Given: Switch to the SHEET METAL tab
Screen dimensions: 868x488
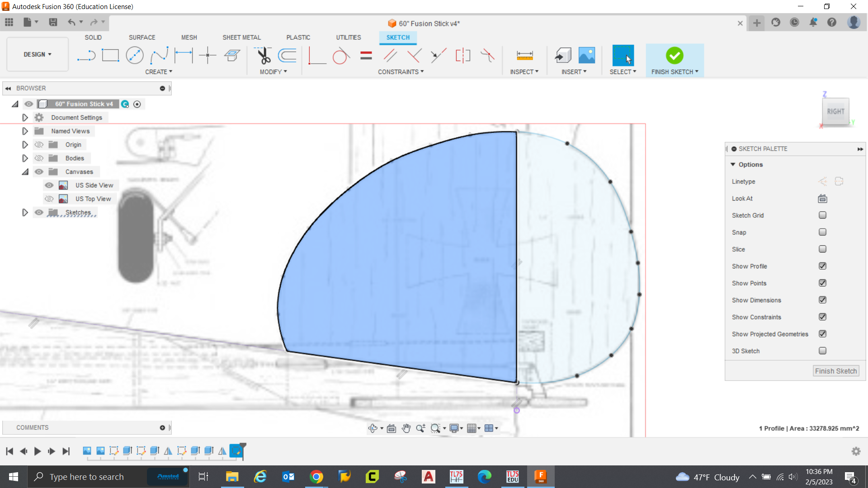Looking at the screenshot, I should [x=241, y=38].
